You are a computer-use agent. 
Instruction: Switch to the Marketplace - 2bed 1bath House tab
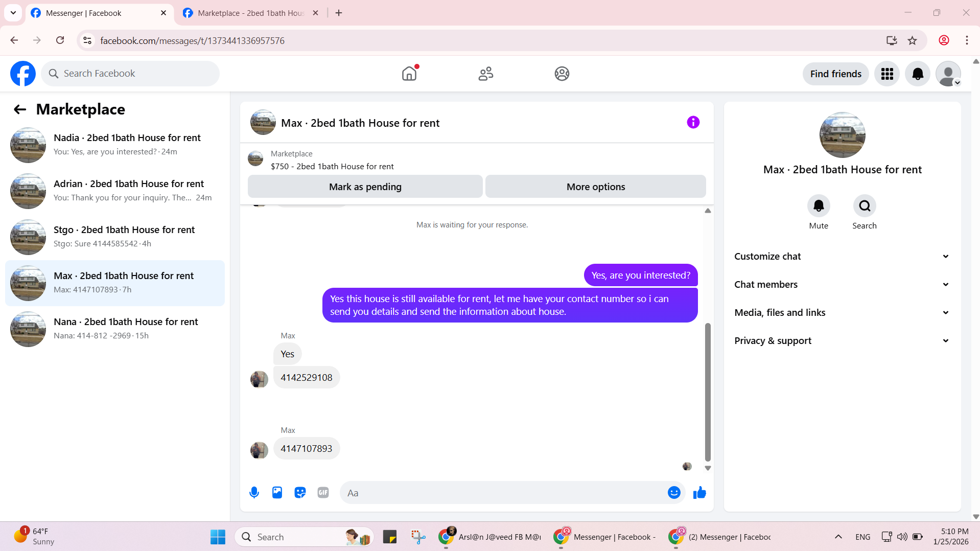point(250,13)
